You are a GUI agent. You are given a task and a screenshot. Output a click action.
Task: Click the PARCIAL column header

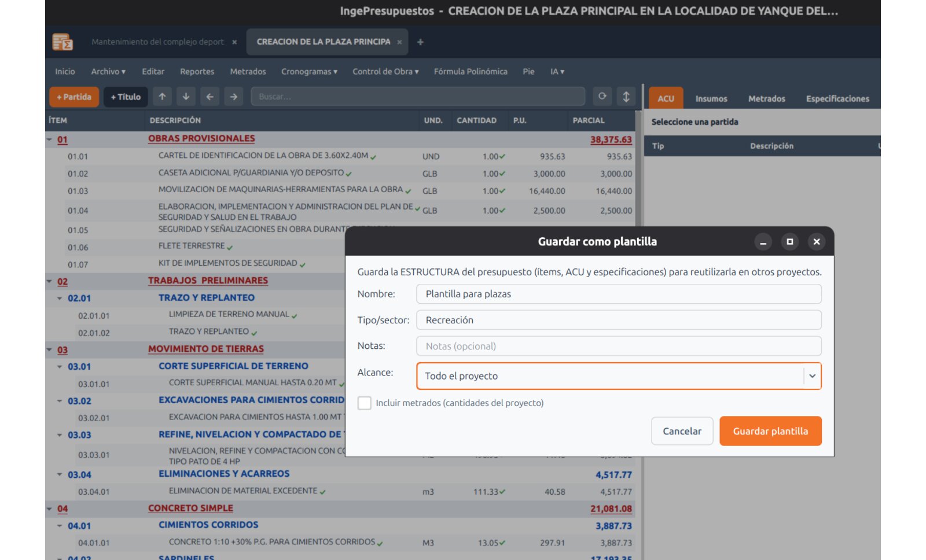[589, 120]
